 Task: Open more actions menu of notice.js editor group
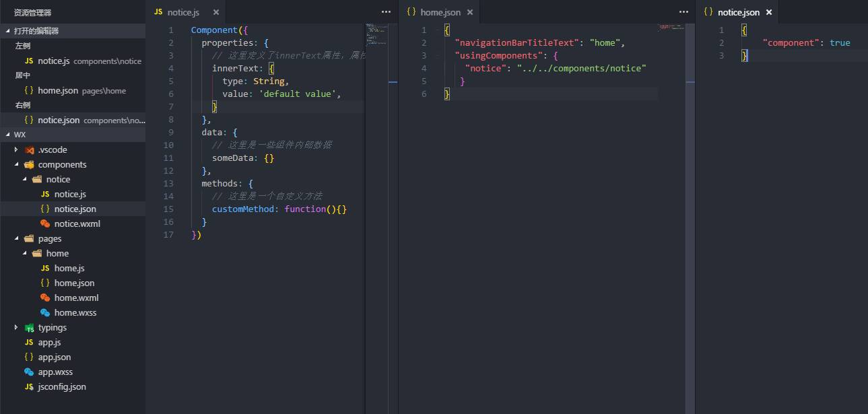tap(386, 12)
